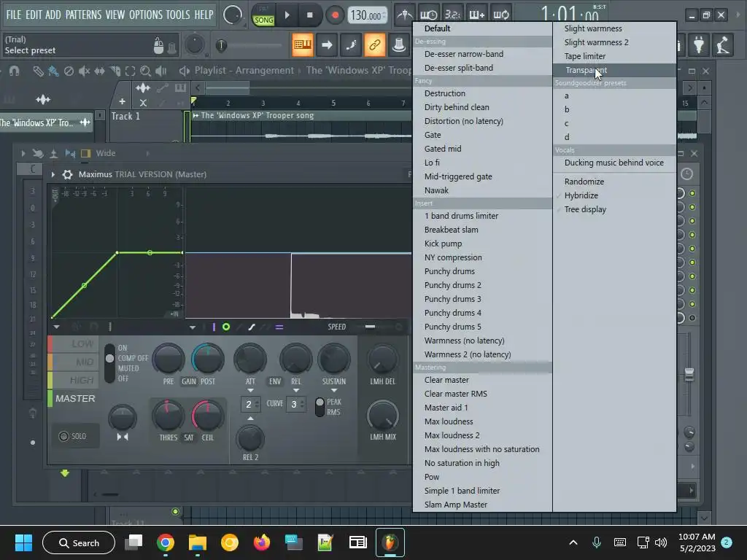Open the dropdown arrow below SUSTAIN knob
The height and width of the screenshot is (560, 747).
point(334,391)
